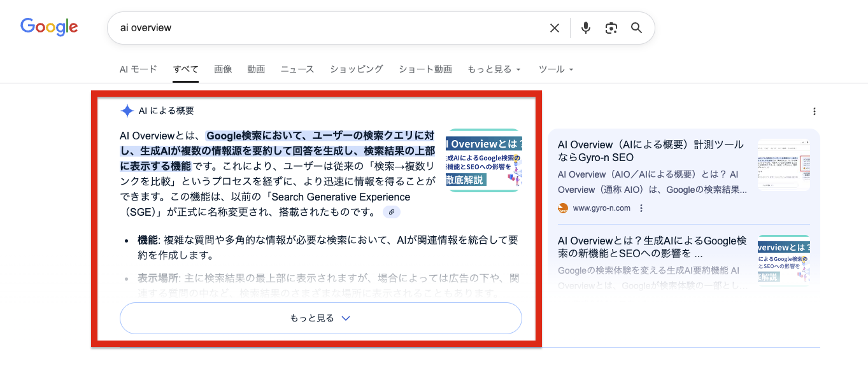Open the 画像 tab
The image size is (868, 366).
(x=224, y=69)
